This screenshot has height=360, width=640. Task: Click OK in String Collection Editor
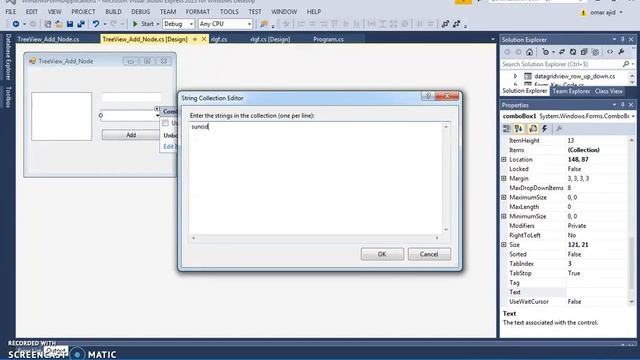coord(382,254)
